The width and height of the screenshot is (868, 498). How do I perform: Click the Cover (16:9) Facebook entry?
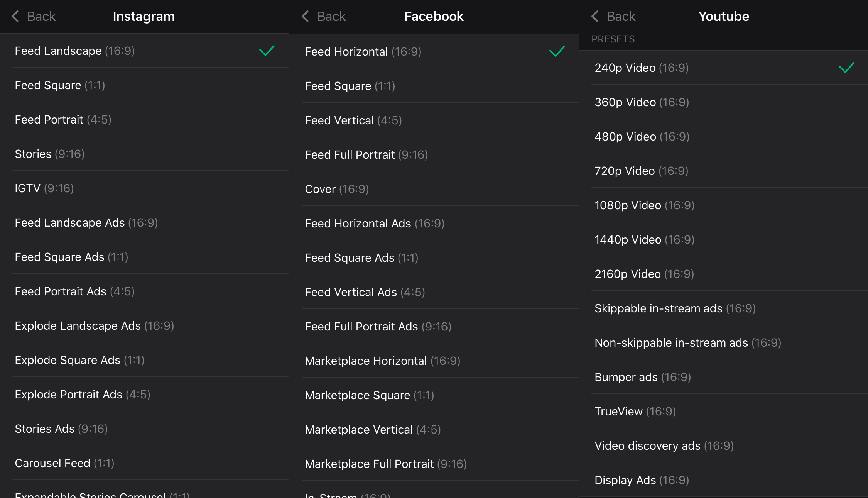337,189
